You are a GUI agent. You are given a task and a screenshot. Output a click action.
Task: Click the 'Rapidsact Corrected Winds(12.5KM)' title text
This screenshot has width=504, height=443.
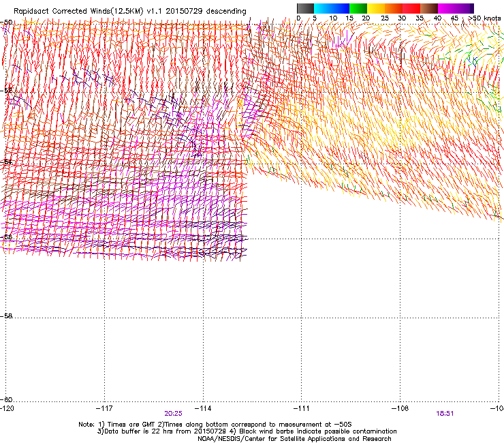tap(78, 12)
